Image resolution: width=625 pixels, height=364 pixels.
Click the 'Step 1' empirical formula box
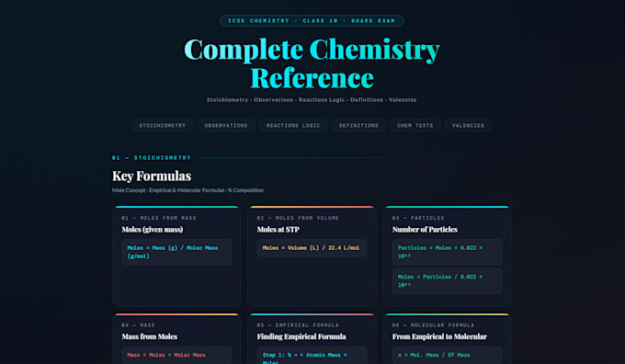(x=312, y=355)
